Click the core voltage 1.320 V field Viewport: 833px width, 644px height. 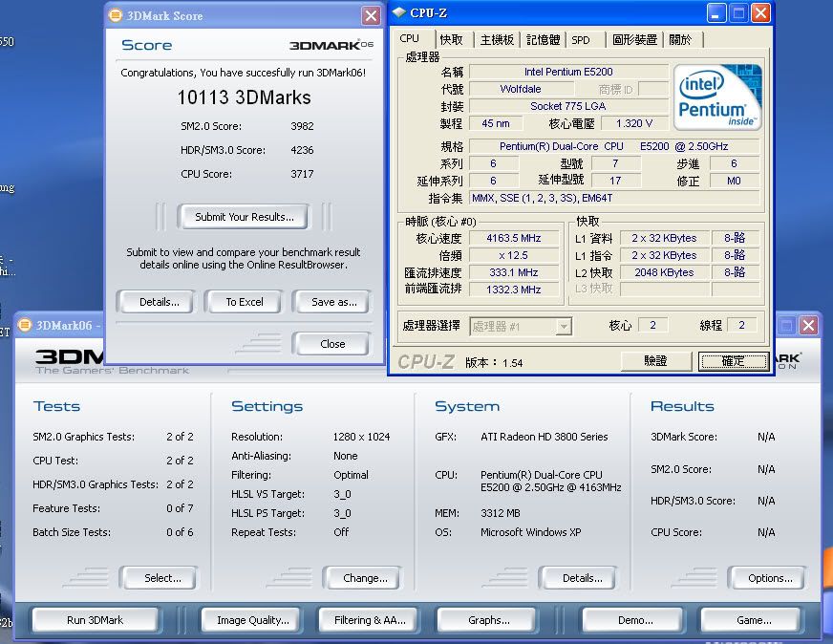(x=634, y=124)
